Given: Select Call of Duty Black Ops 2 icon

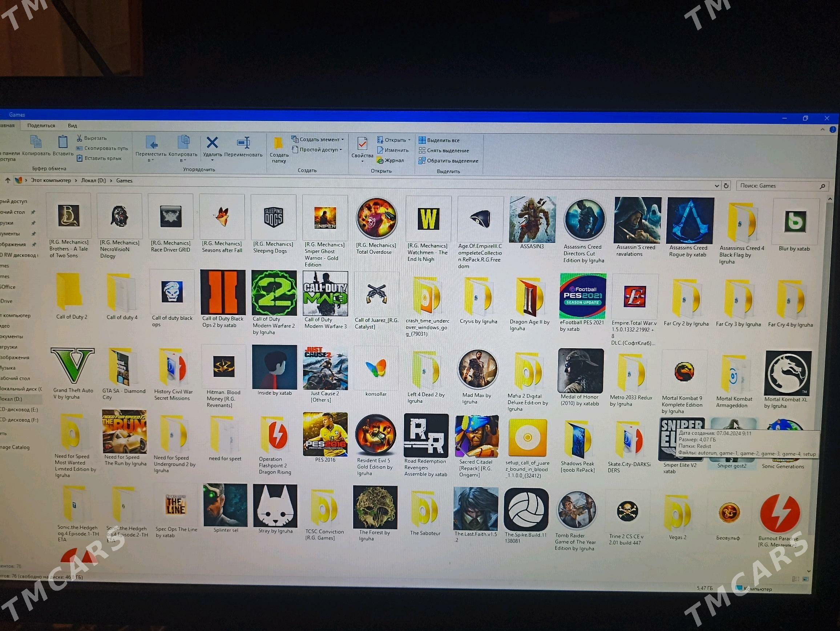Looking at the screenshot, I should point(223,293).
